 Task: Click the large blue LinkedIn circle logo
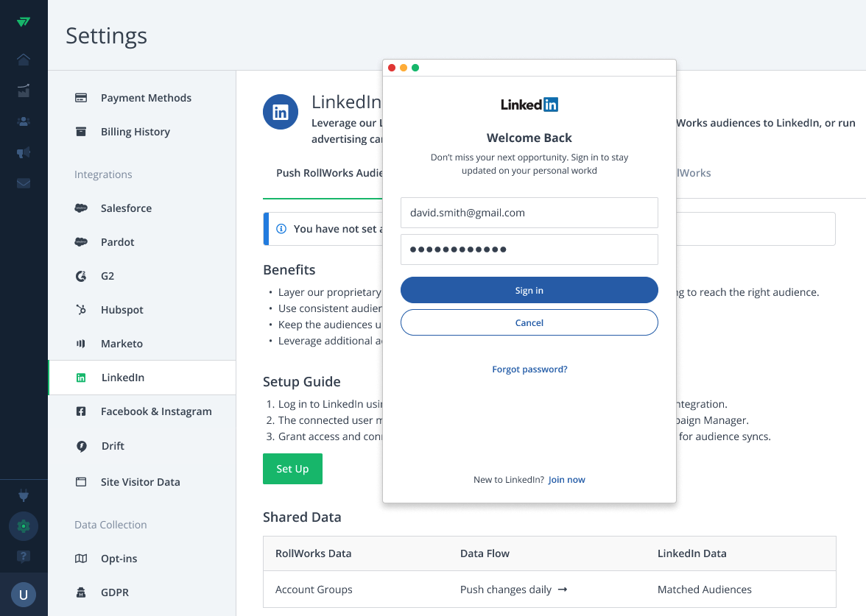tap(281, 112)
